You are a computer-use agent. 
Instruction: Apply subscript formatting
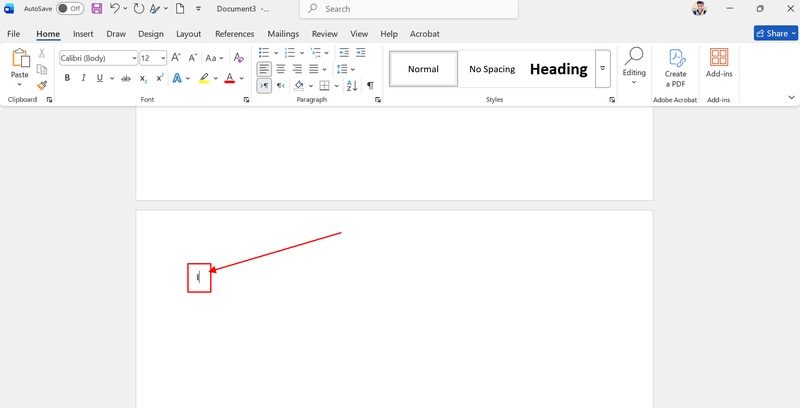143,79
